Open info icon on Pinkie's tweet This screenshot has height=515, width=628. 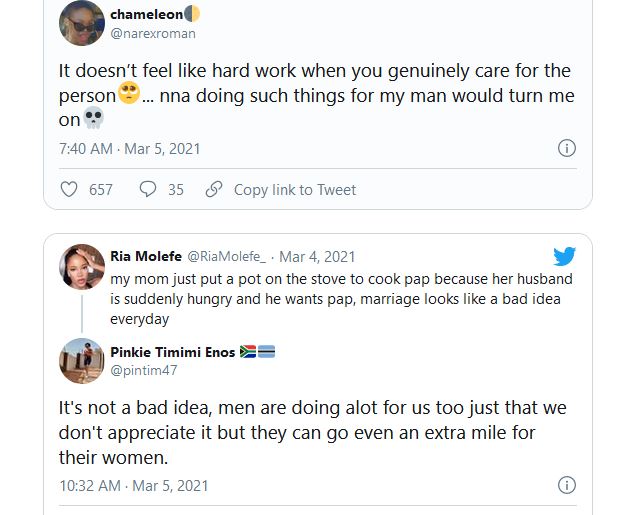tap(566, 485)
